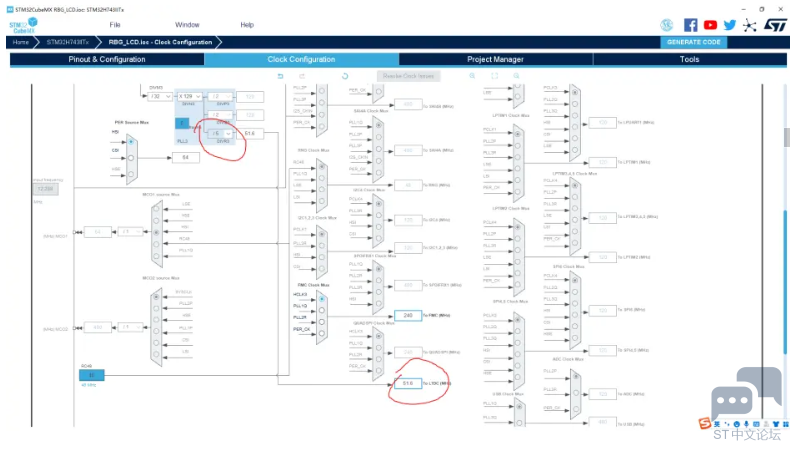Image resolution: width=790 pixels, height=450 pixels.
Task: Click the Sogou input method S icon
Action: 705,423
